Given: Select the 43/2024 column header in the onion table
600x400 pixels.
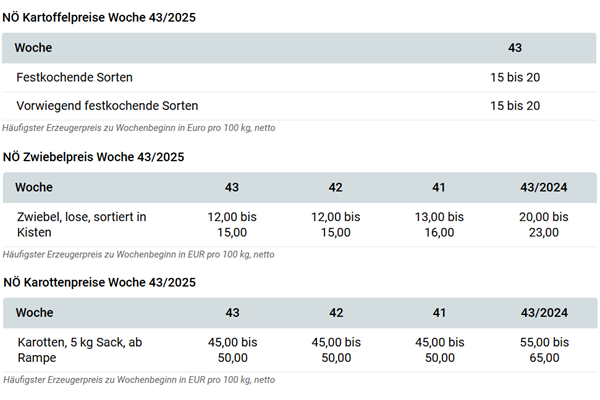Looking at the screenshot, I should tap(544, 187).
